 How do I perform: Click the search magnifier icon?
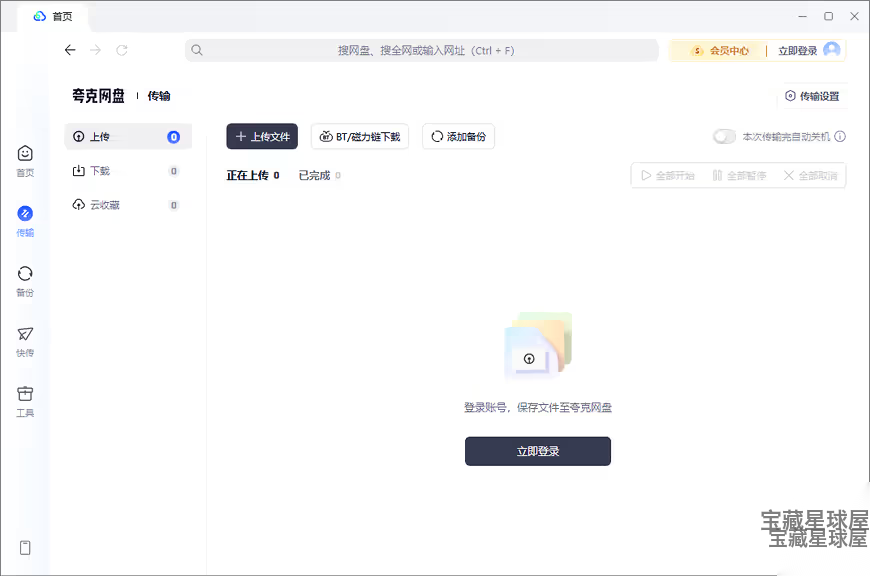196,50
